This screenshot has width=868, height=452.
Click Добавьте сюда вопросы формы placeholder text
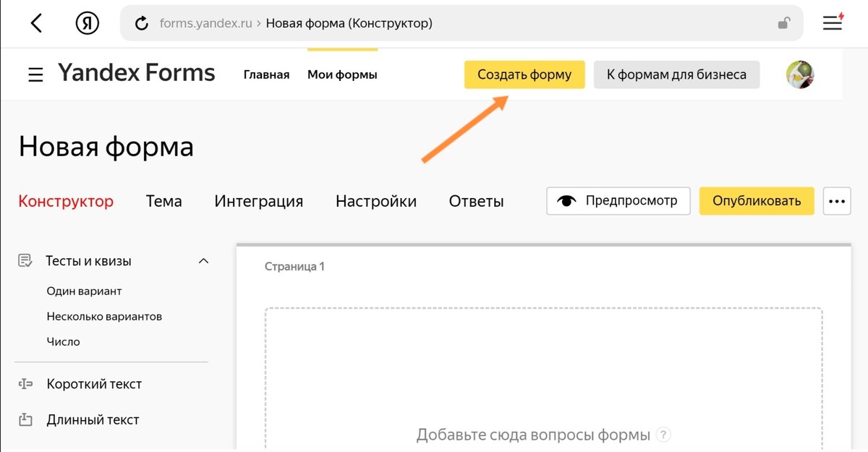[534, 435]
